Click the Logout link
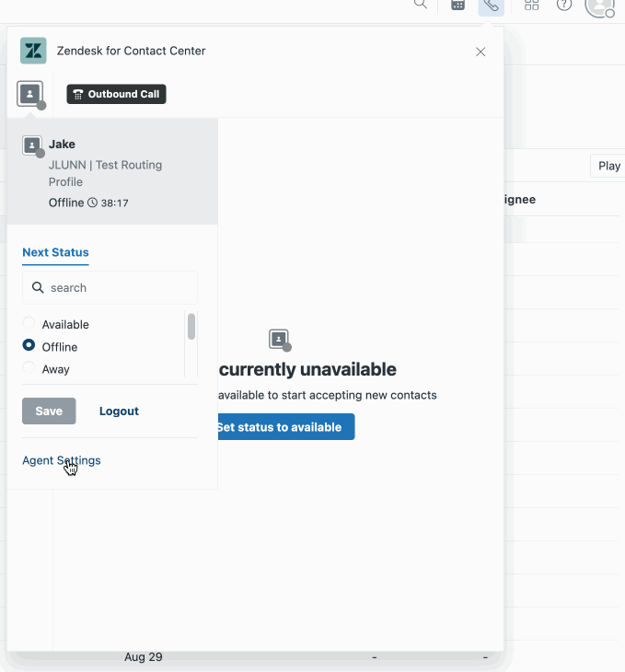625x672 pixels. (x=119, y=411)
